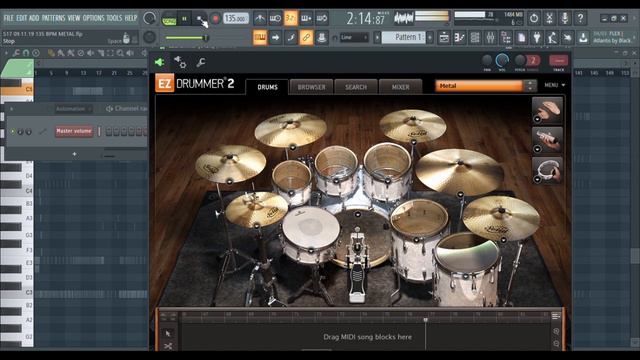Open the kick drum instrument dropdown arrow
The width and height of the screenshot is (640, 360).
click(358, 214)
